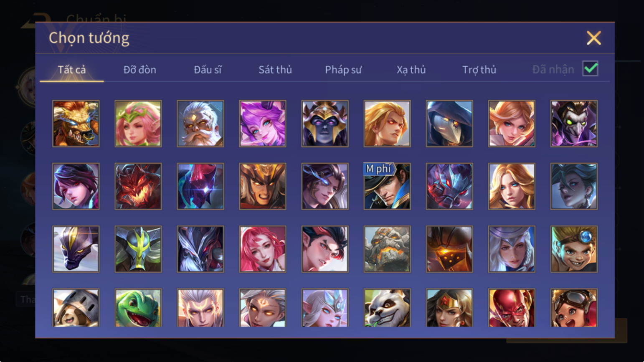Switch to the 'Đỡ đòn' tab
The image size is (644, 362).
click(140, 70)
